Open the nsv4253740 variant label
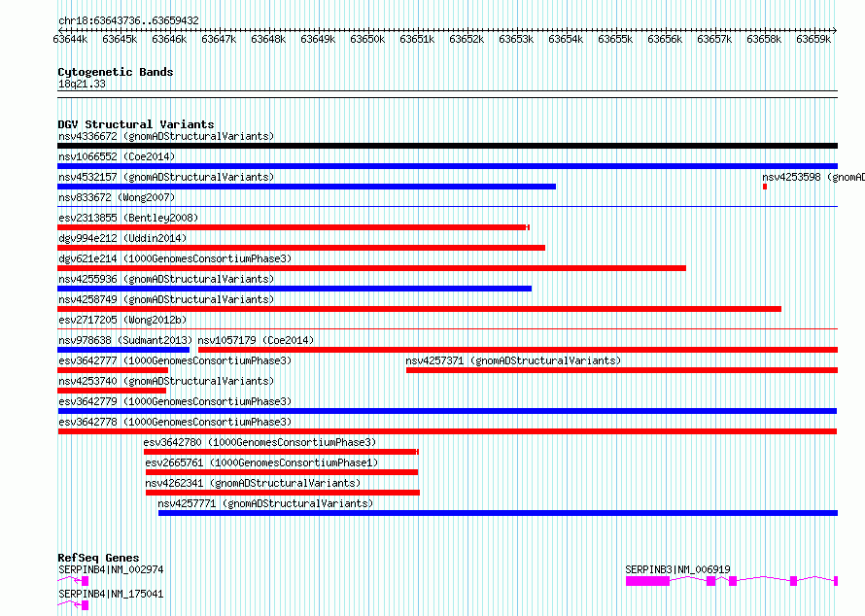865x616 pixels. tap(166, 381)
